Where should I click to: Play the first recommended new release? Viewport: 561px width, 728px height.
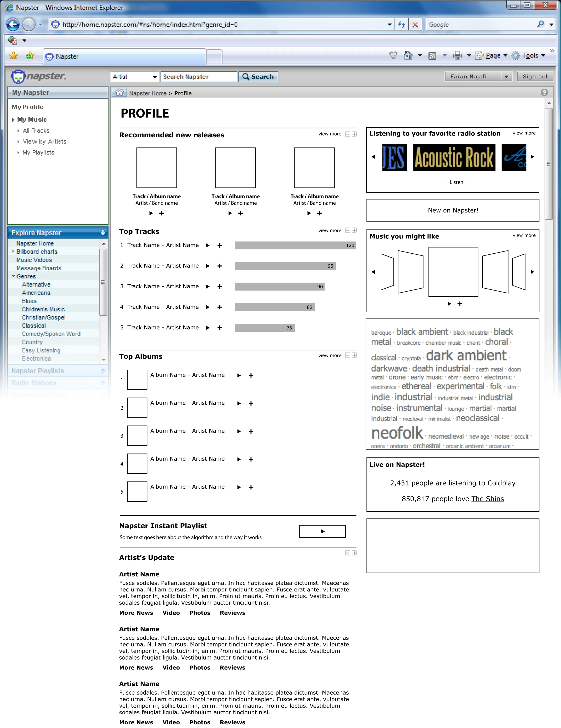pos(151,213)
